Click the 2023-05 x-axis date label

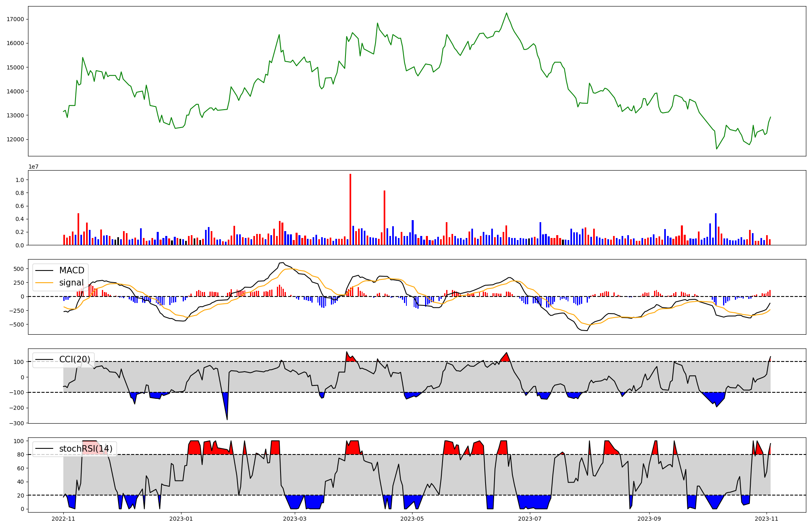click(x=412, y=519)
